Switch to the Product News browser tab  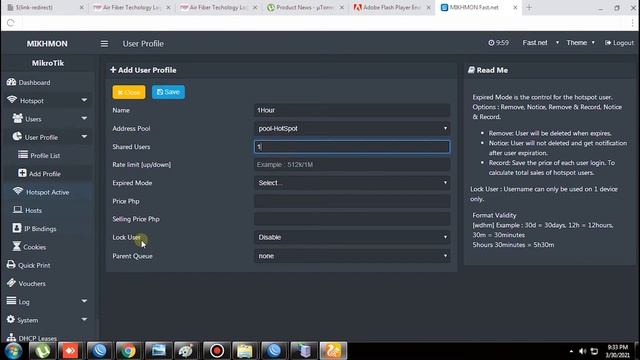(306, 8)
